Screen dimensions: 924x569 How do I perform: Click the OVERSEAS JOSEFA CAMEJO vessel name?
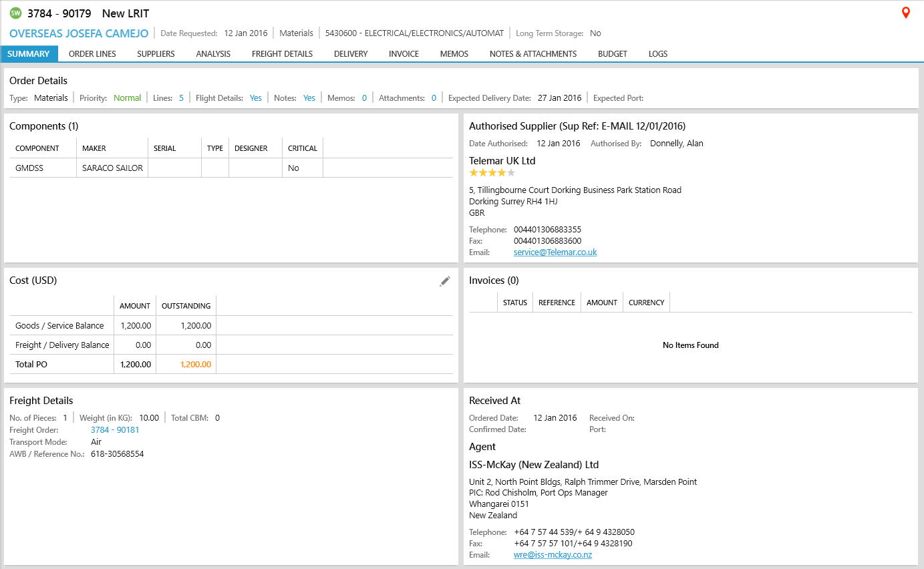[79, 33]
